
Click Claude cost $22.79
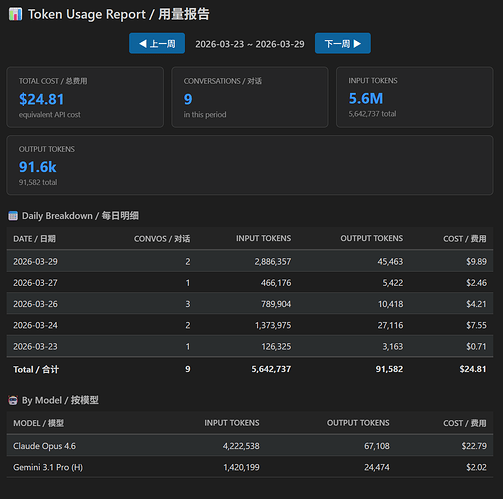[x=474, y=446]
